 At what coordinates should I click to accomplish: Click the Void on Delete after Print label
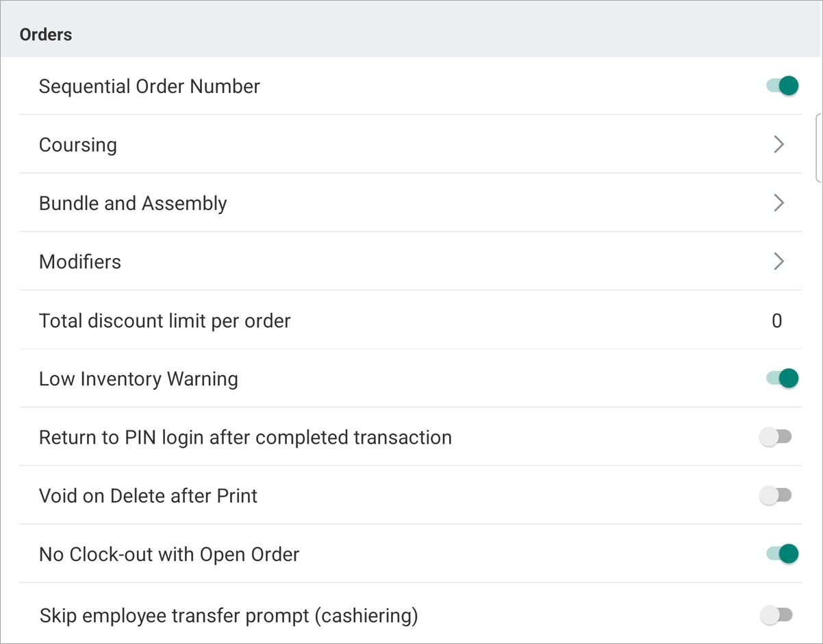tap(148, 495)
